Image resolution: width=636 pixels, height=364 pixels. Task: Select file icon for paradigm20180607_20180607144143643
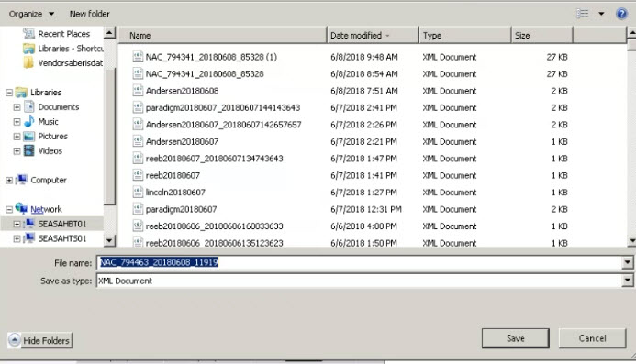tap(138, 107)
